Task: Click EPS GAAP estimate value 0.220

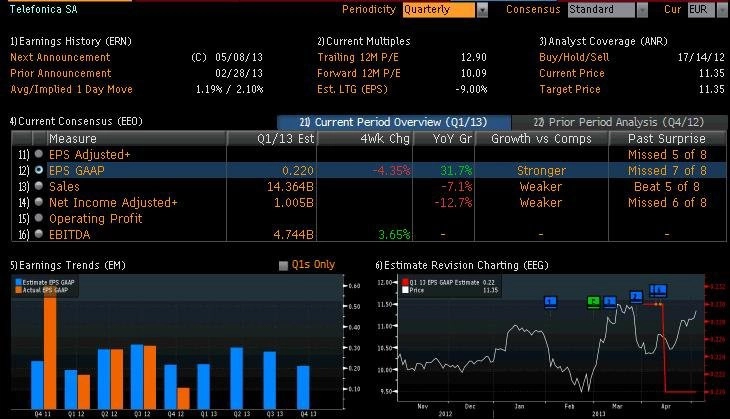Action: click(x=297, y=171)
